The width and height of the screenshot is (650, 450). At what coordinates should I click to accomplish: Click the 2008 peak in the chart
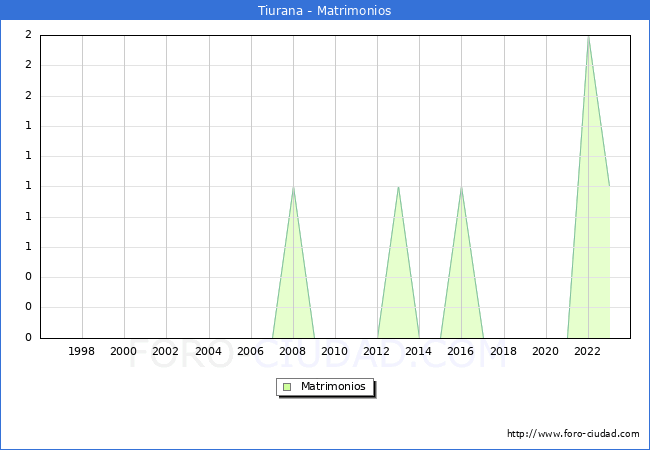coord(293,187)
